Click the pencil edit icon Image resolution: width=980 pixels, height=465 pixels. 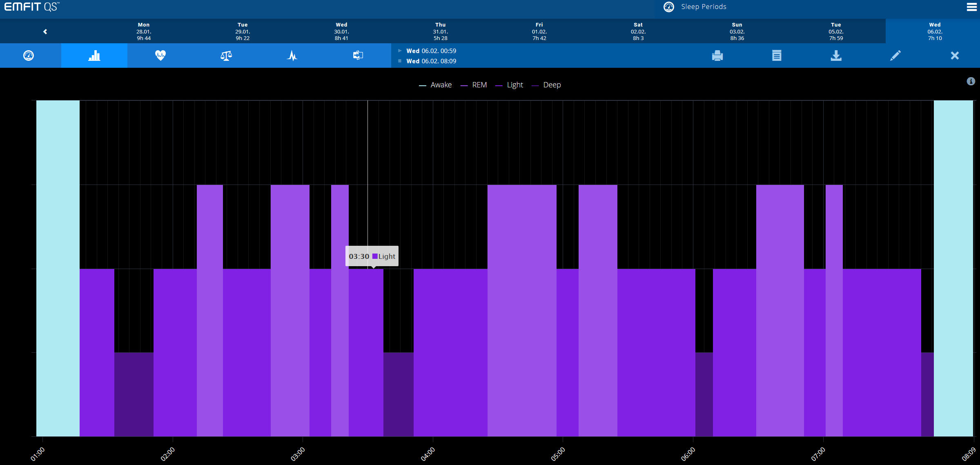point(895,56)
